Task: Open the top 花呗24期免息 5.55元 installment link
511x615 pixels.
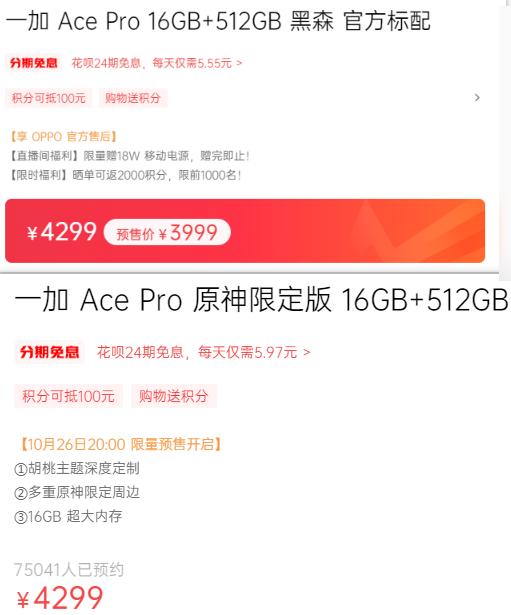Action: 157,63
